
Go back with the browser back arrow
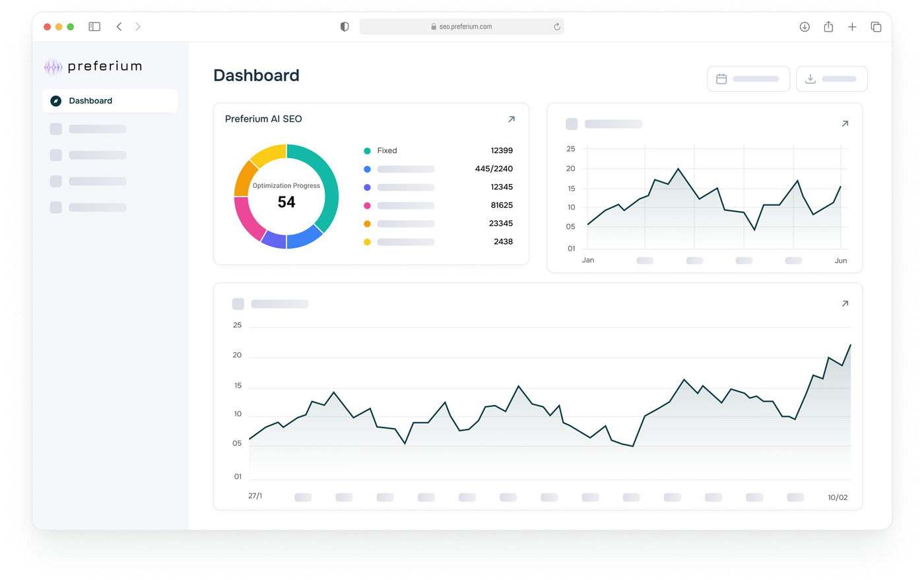[119, 27]
